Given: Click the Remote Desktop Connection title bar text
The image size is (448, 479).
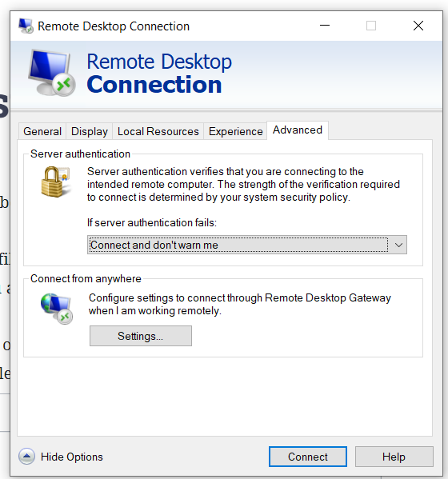Looking at the screenshot, I should (x=114, y=26).
